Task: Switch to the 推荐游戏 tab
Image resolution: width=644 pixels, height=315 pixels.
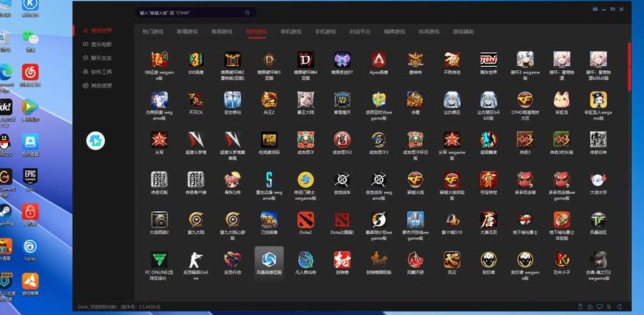Action: 222,31
